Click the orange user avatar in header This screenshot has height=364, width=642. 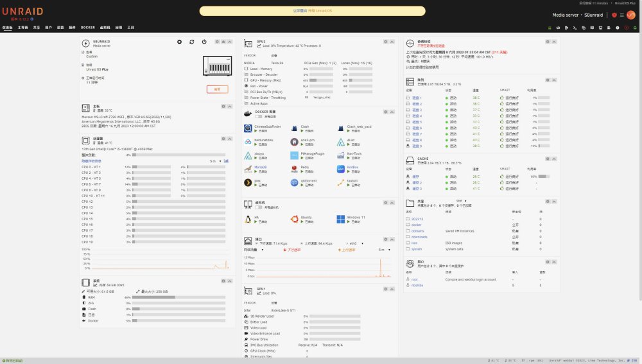[631, 15]
